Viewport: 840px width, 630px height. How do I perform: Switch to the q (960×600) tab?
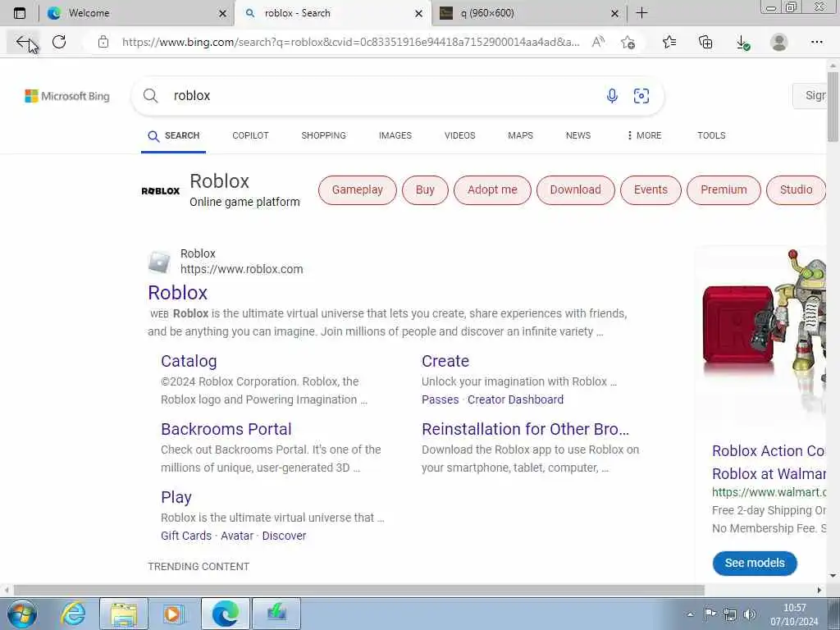tap(527, 13)
